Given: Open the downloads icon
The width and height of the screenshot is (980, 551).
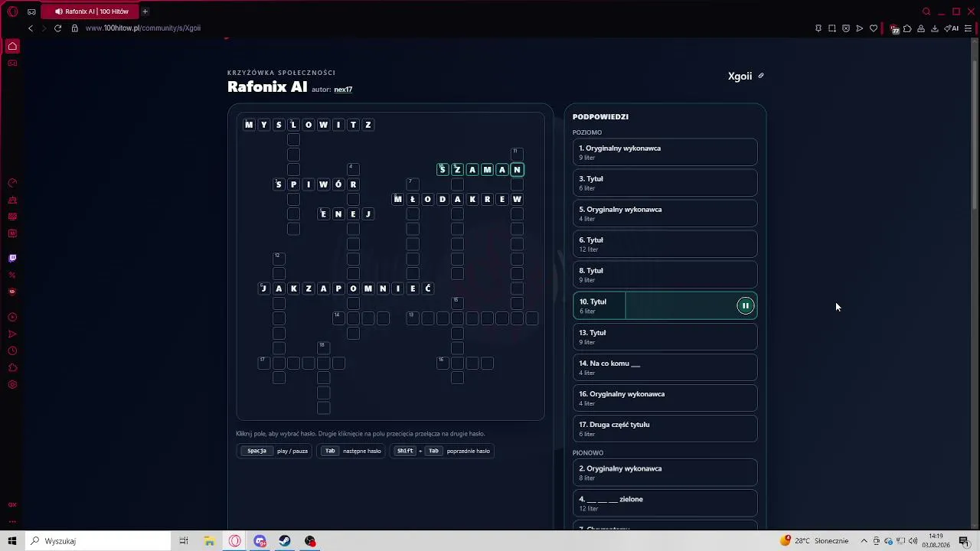Looking at the screenshot, I should (x=935, y=28).
